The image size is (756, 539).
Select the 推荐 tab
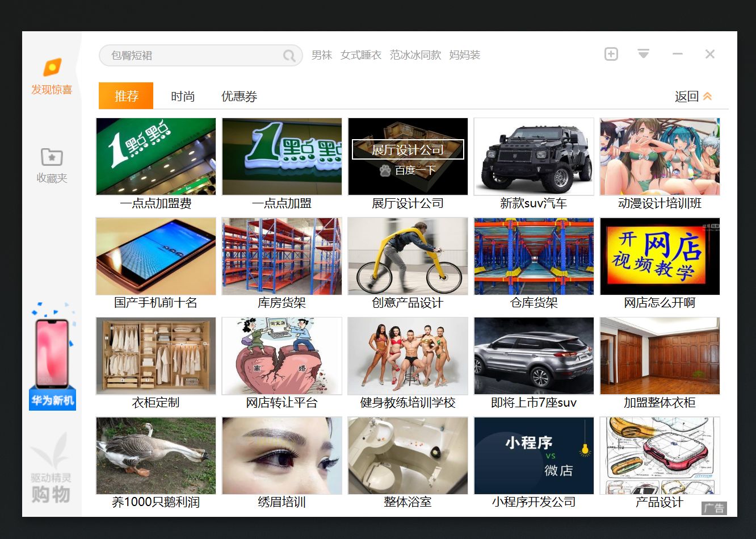(125, 96)
